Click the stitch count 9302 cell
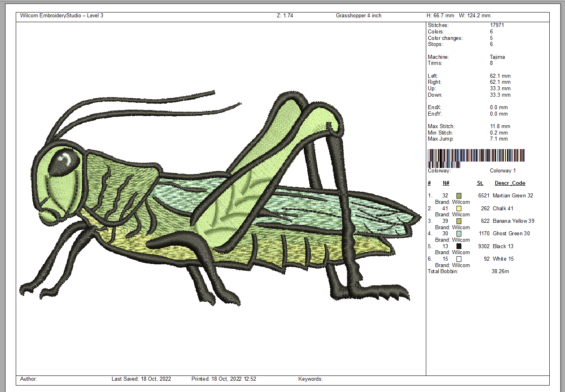565x392 pixels. 484,247
